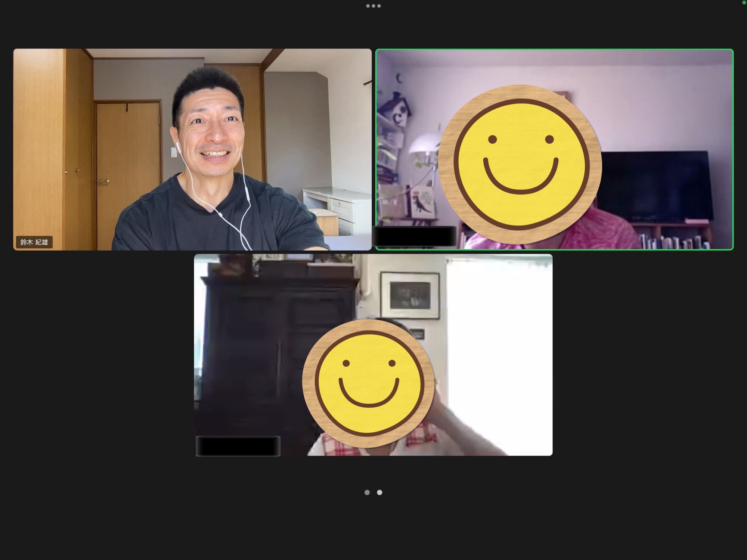The width and height of the screenshot is (747, 560).
Task: Click the blacked-out name label in bottom tile
Action: (238, 446)
